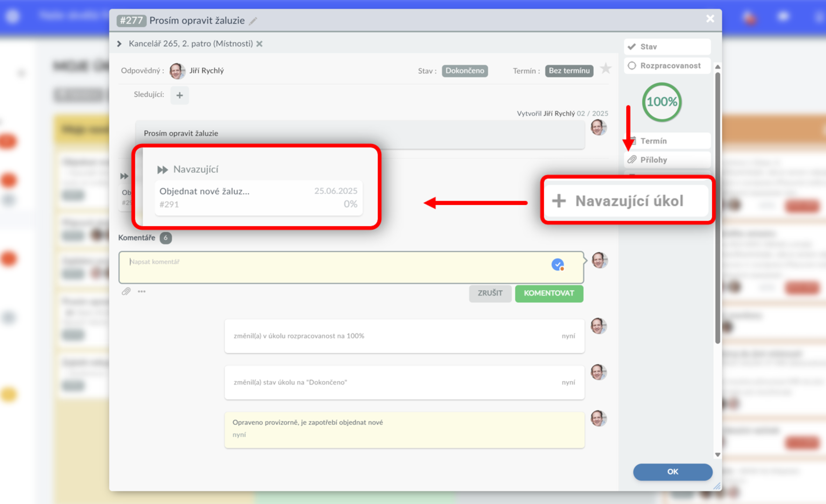Open Přílohy attachments in sidebar
Viewport: 826px width, 504px height.
667,160
